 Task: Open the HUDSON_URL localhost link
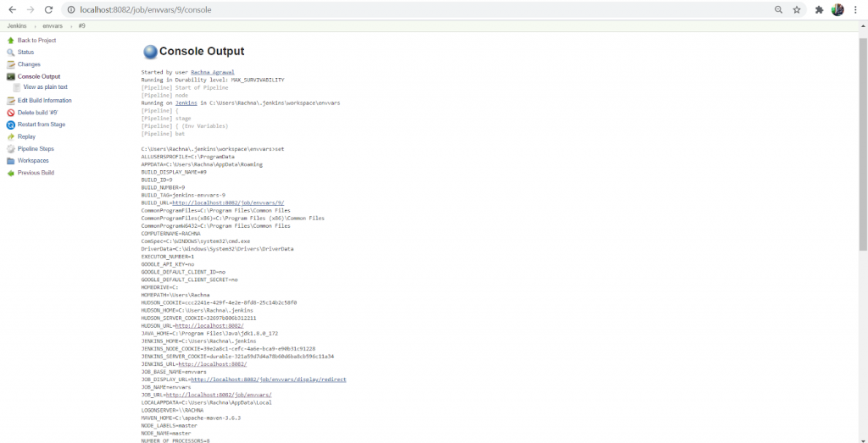210,326
